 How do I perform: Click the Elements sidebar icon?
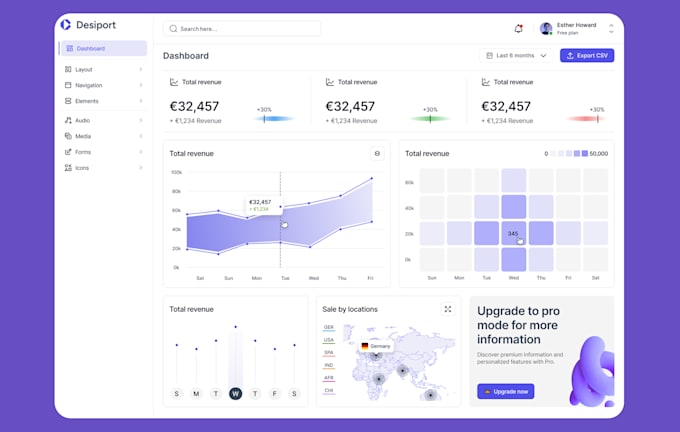click(68, 101)
